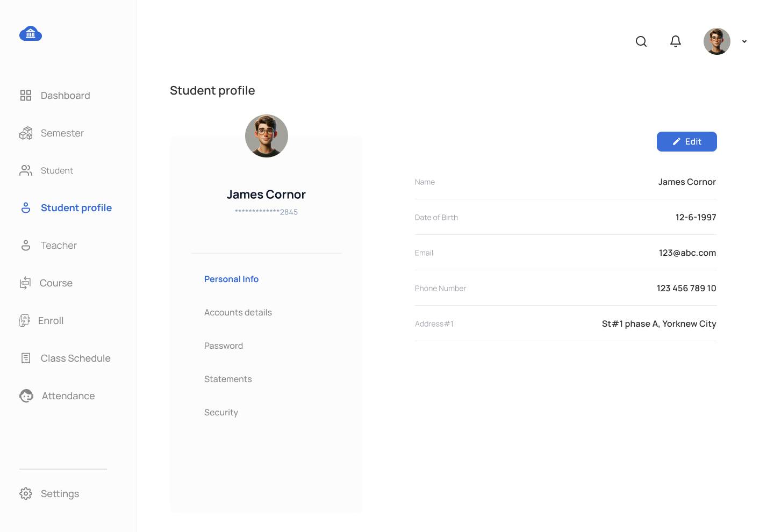Open the Course section

[x=56, y=283]
